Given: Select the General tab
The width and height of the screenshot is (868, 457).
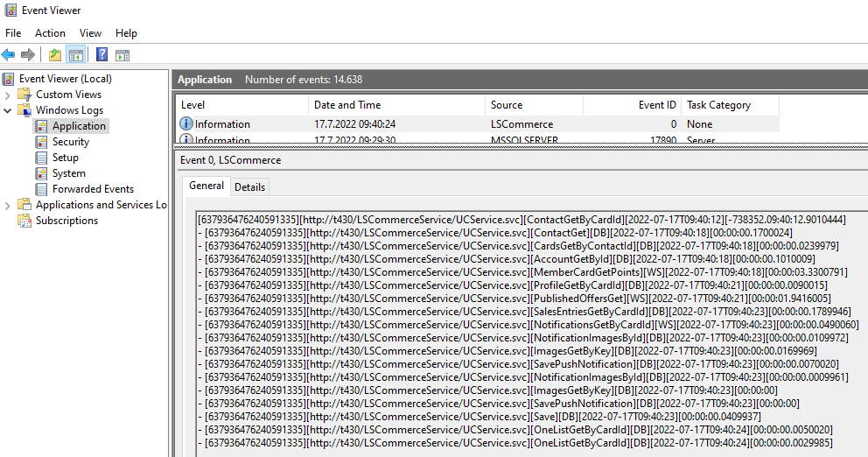Looking at the screenshot, I should click(x=206, y=186).
